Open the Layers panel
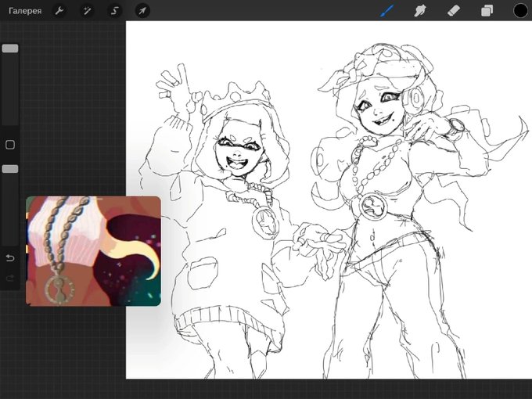Image resolution: width=532 pixels, height=399 pixels. click(x=487, y=11)
